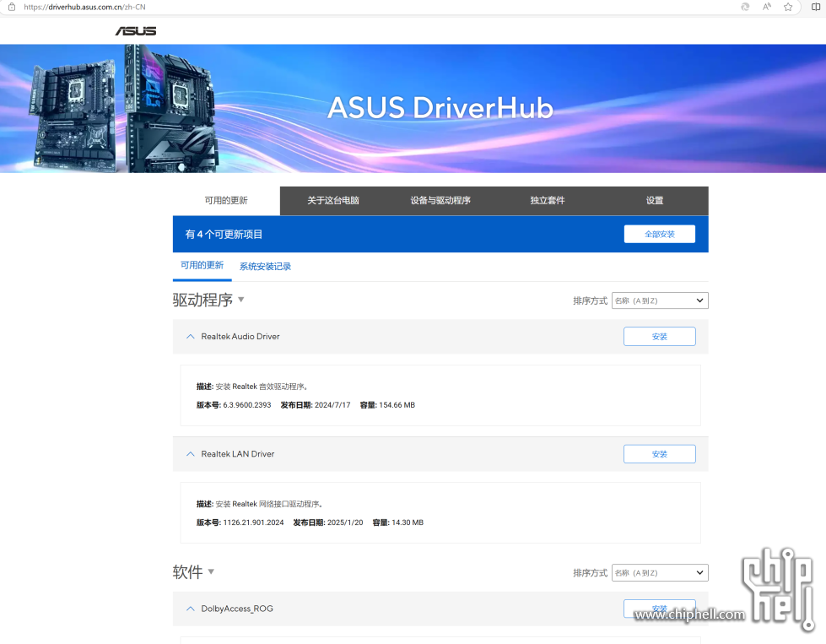Install the Realtek LAN Driver
This screenshot has width=826, height=644.
(x=660, y=454)
